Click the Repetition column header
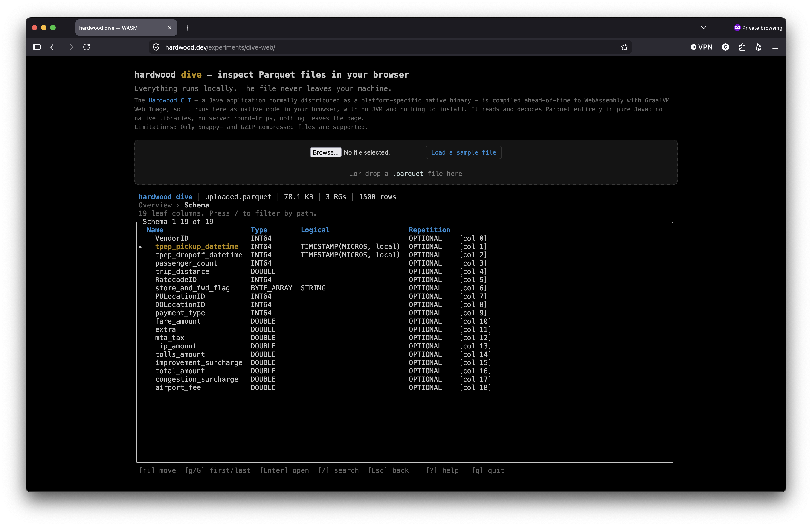This screenshot has width=812, height=526. [429, 230]
